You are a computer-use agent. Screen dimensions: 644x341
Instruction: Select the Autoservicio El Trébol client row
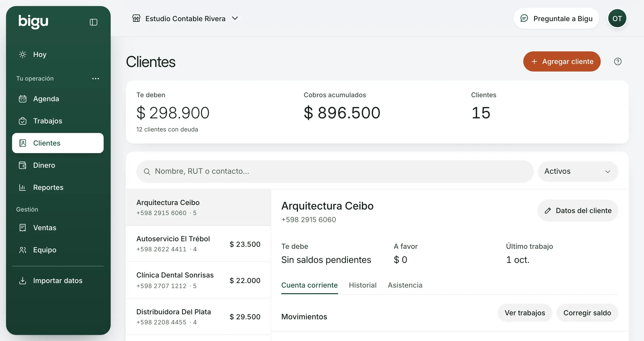tap(198, 244)
